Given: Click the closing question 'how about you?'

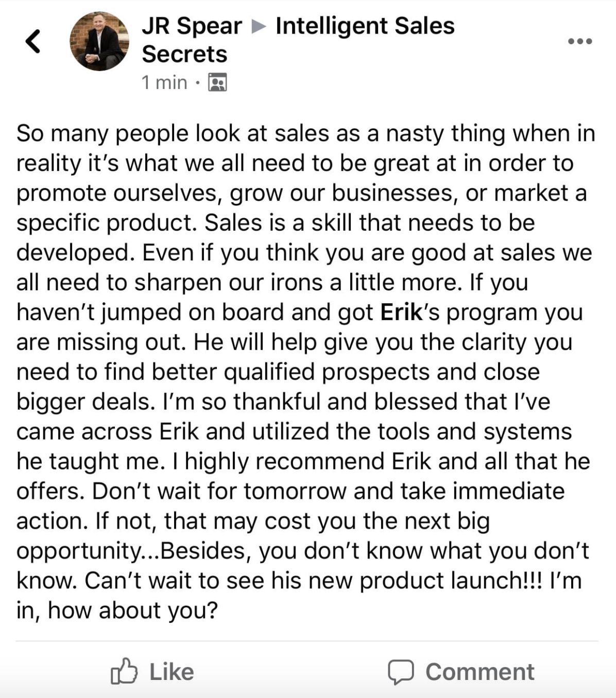Looking at the screenshot, I should (133, 610).
